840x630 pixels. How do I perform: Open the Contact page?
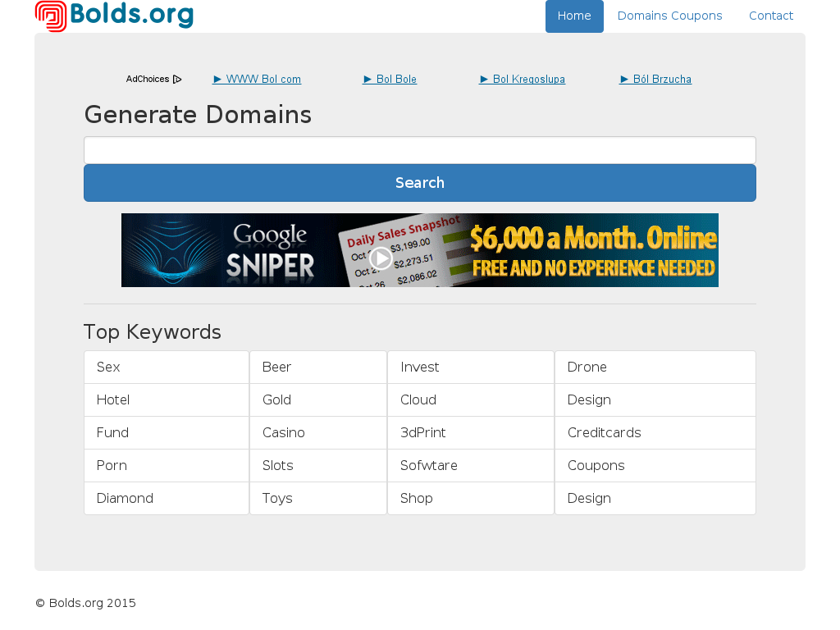(771, 16)
